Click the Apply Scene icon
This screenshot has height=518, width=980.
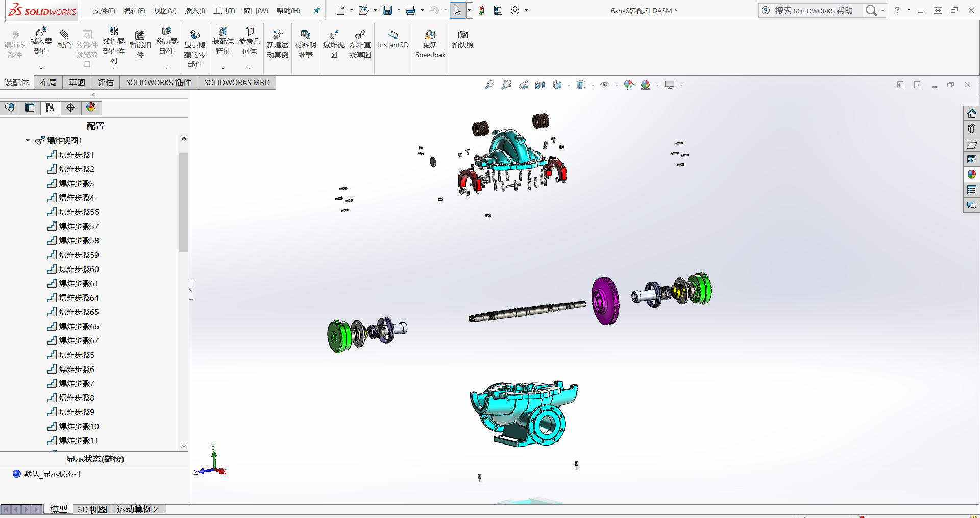tap(646, 85)
